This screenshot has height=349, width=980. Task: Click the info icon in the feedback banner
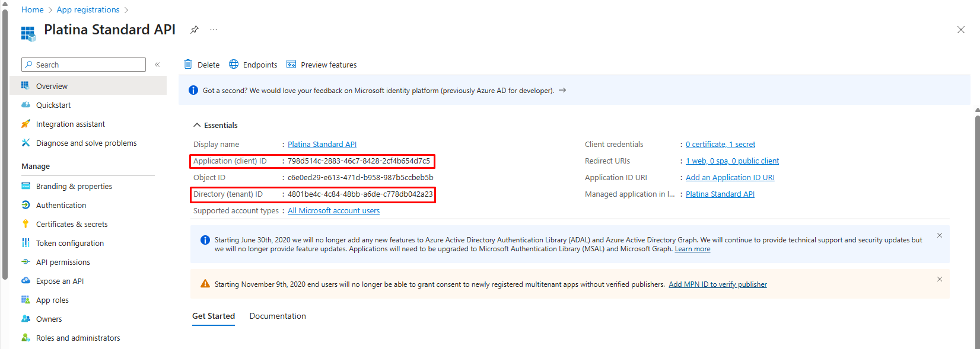pos(193,90)
